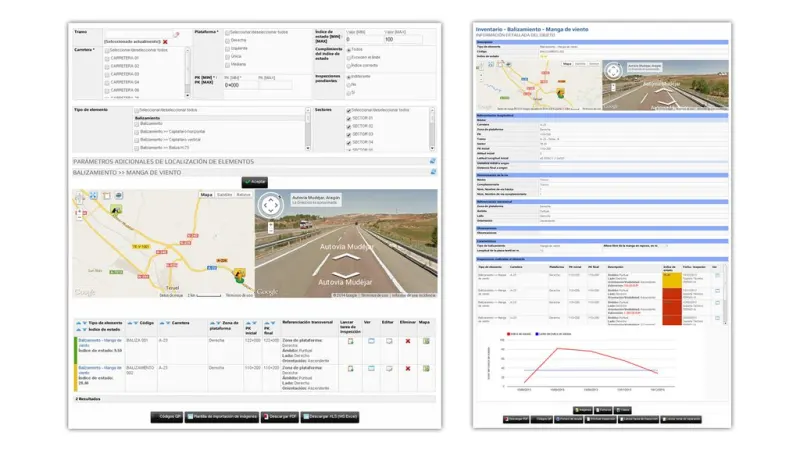Switch left map to Relieve view
The image size is (800, 450).
coord(243,195)
